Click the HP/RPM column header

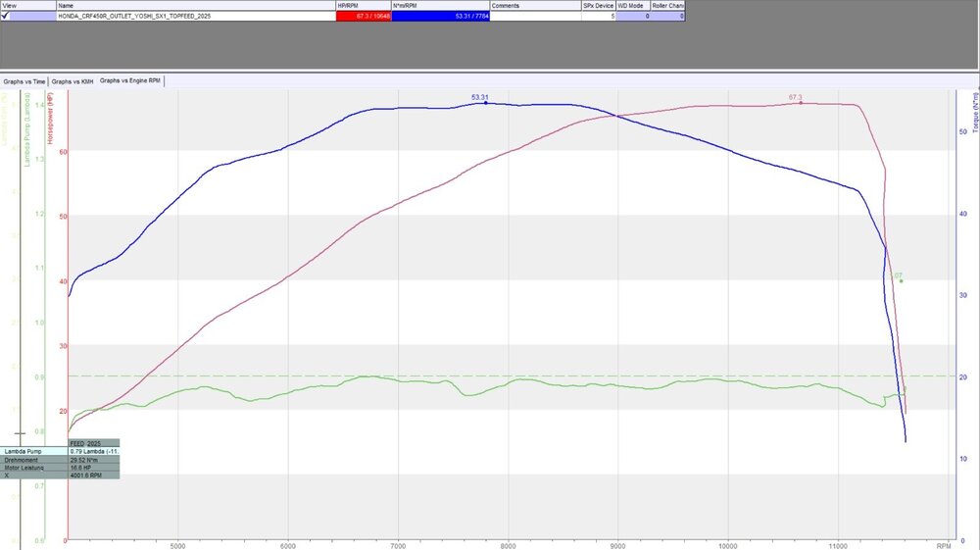coord(364,6)
